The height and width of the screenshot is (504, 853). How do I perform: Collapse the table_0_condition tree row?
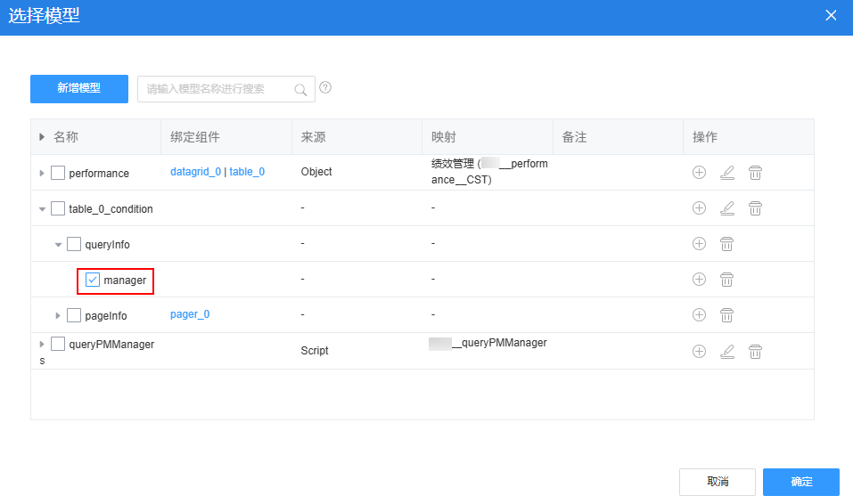(42, 208)
